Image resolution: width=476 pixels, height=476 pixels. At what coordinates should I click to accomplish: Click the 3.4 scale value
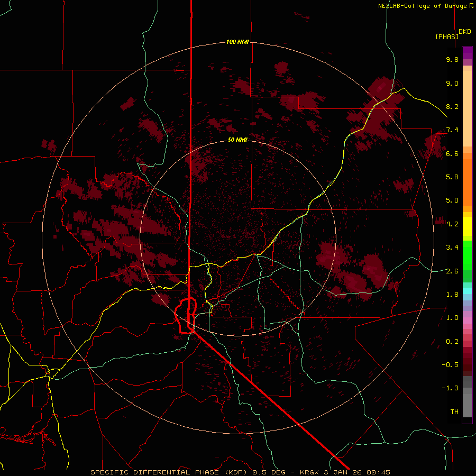click(452, 248)
